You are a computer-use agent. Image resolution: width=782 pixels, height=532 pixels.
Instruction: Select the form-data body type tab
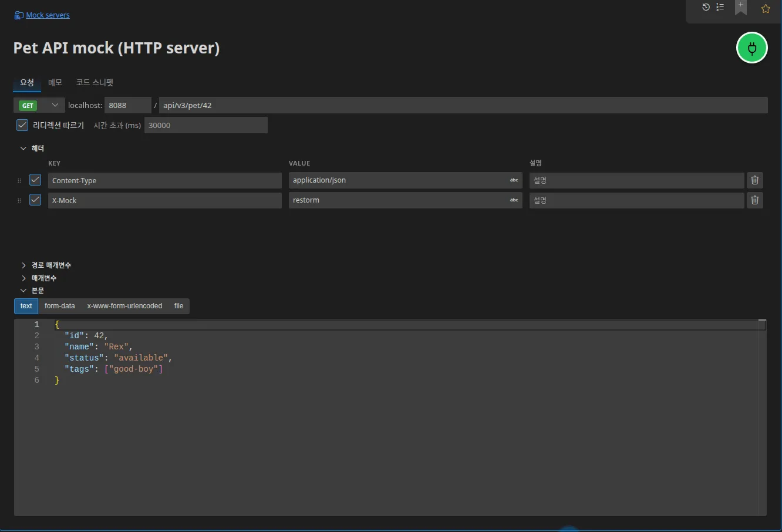coord(60,306)
